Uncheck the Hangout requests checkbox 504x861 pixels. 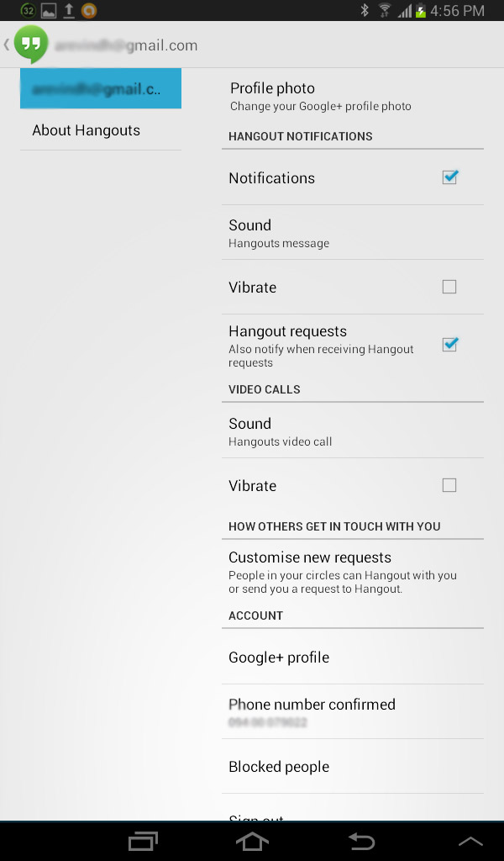point(449,344)
